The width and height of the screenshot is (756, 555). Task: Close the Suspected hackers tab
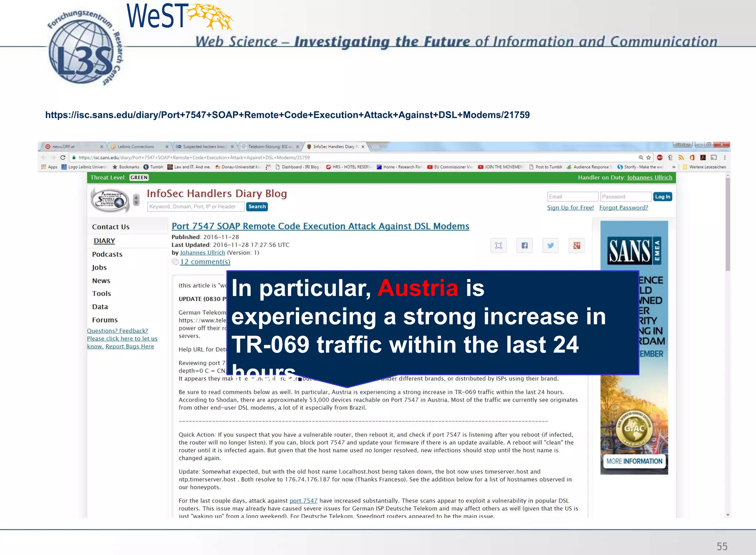(x=232, y=146)
